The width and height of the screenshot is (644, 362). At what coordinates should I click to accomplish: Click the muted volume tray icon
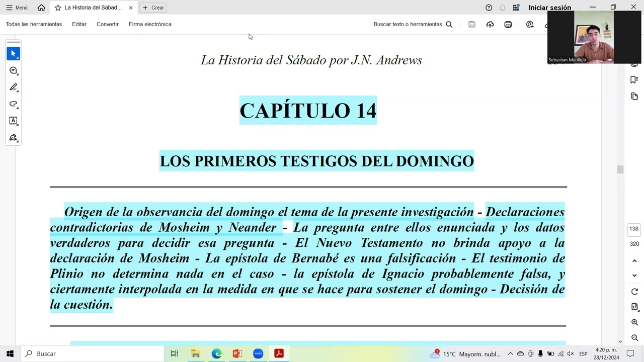[571, 354]
